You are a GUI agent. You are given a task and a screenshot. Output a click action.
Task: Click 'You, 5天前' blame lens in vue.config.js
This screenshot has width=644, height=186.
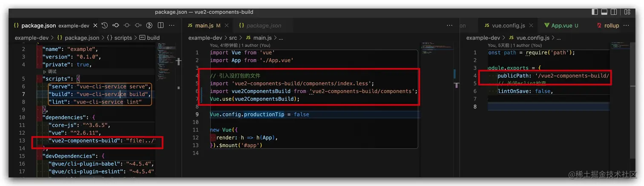click(x=499, y=45)
